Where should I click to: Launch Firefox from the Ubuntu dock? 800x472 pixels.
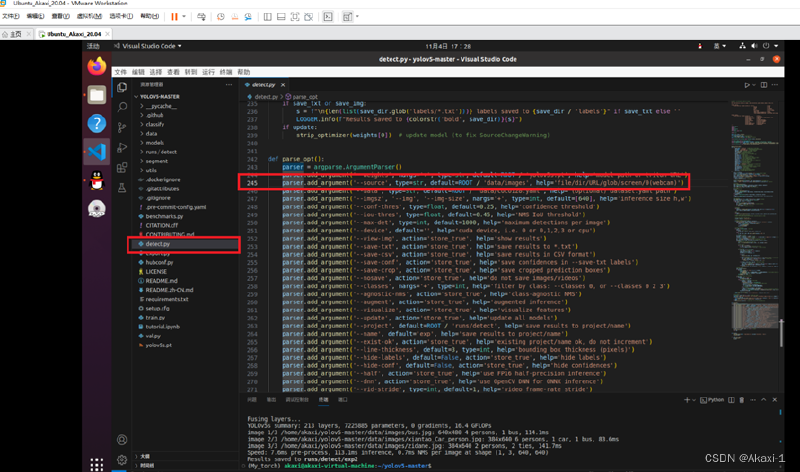(x=96, y=66)
